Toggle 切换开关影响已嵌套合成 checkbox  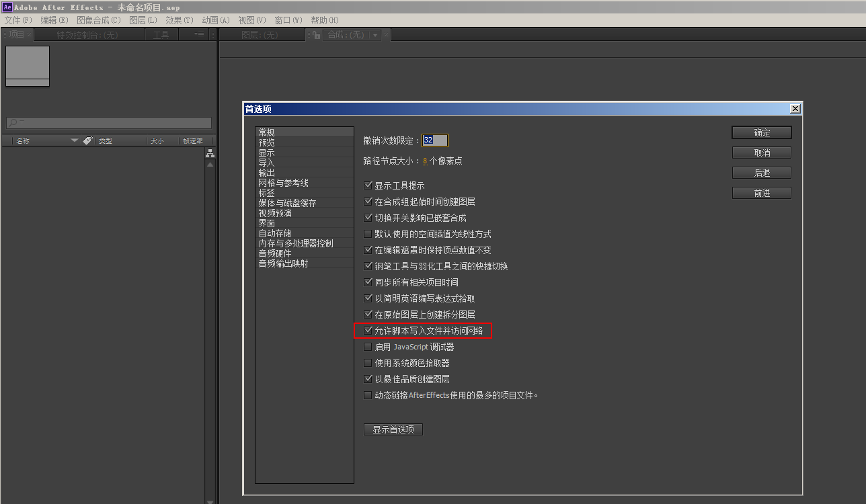tap(368, 218)
